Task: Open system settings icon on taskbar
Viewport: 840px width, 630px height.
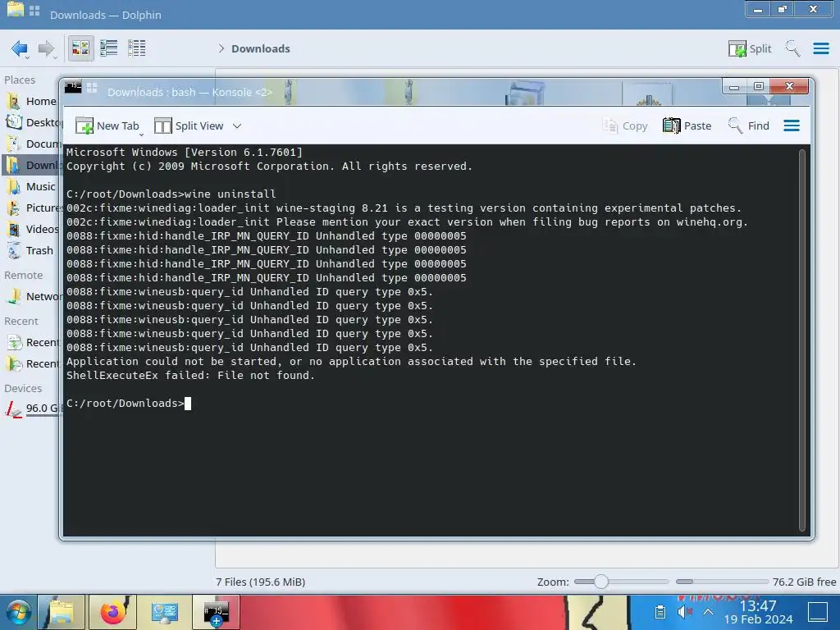Action: pyautogui.click(x=164, y=612)
